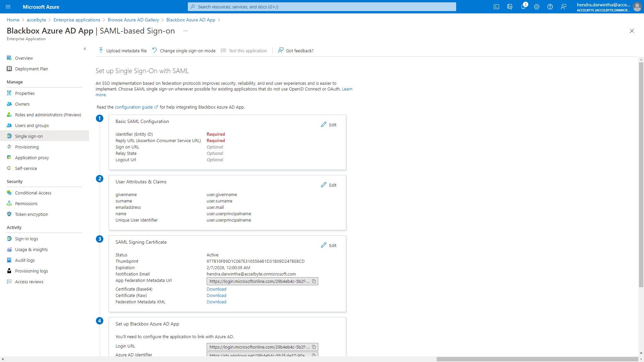Download the Certificate Base64 file
Screen dimensions: 644x362
[216, 289]
